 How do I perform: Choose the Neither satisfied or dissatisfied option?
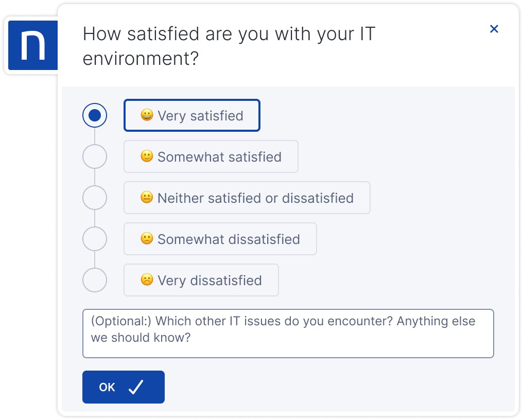(x=247, y=198)
